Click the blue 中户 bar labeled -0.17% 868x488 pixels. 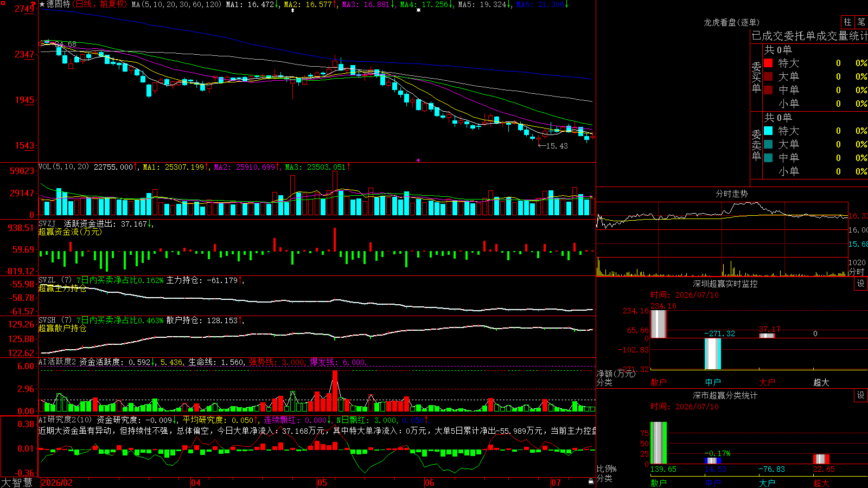point(713,461)
